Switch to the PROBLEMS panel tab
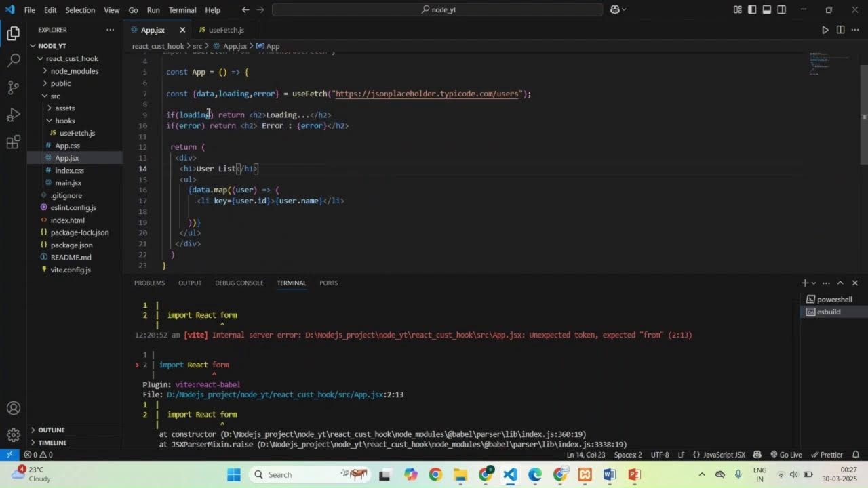868x488 pixels. [149, 283]
